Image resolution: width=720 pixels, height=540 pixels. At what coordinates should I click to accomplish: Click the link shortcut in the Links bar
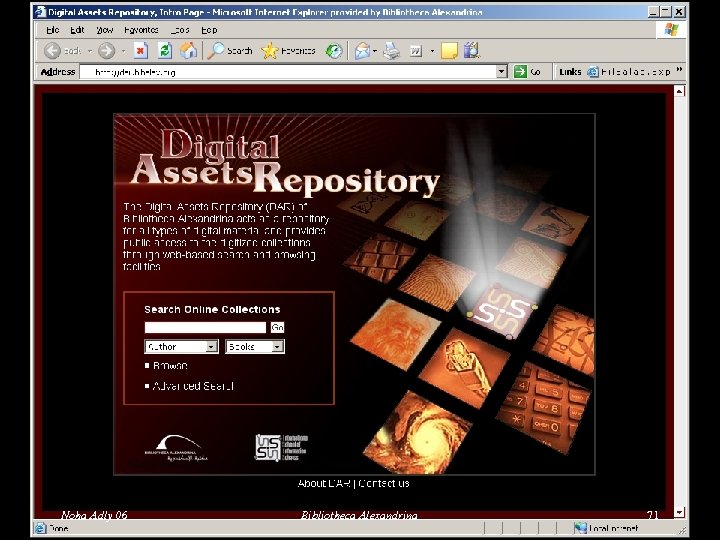click(x=630, y=72)
